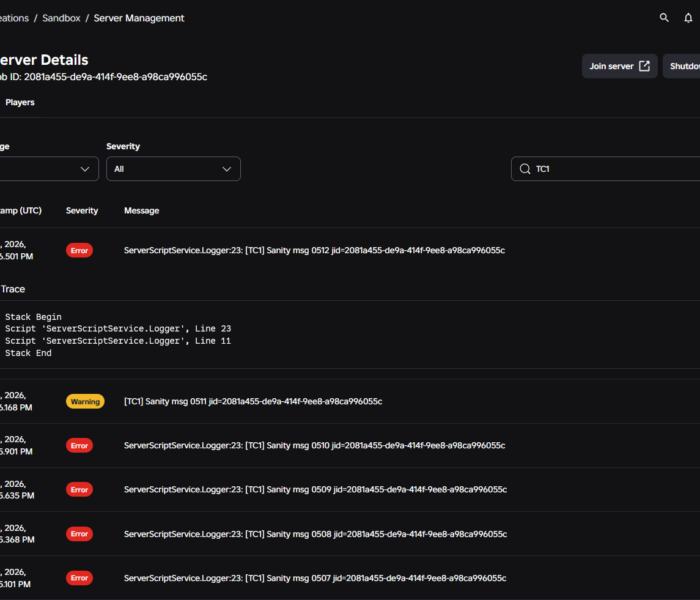Select Error row Sanity msg 0508
Image resolution: width=700 pixels, height=600 pixels.
(350, 534)
